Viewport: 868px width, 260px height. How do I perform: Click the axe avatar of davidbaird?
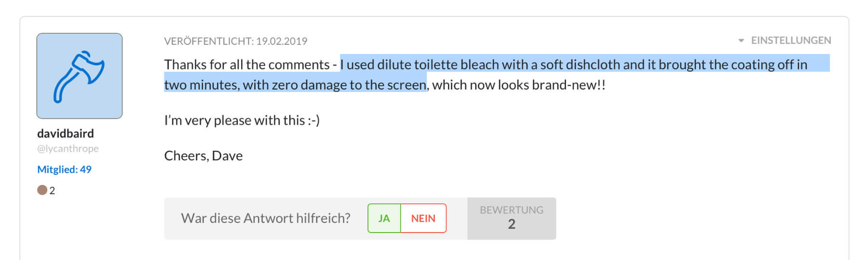(x=79, y=76)
